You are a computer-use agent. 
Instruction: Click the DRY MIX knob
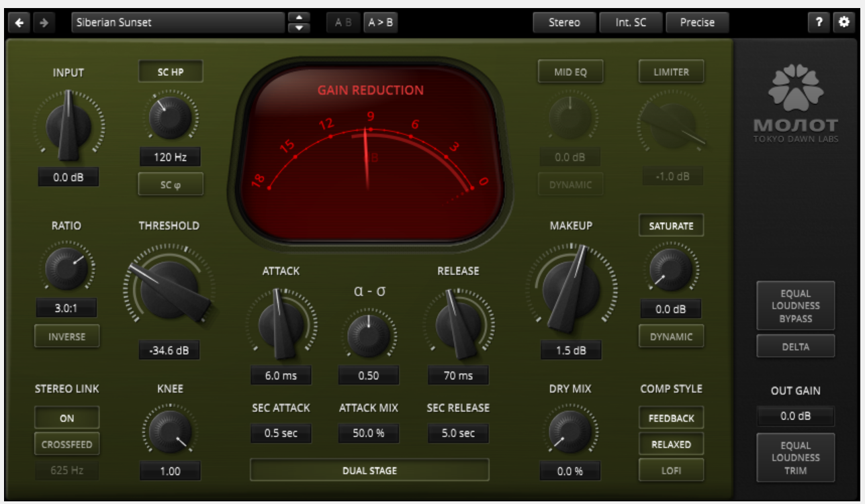pos(570,432)
